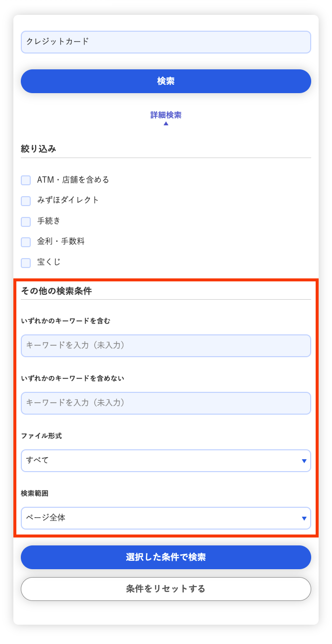The image size is (332, 644).
Task: Open the 検索範囲 dropdown showing ページ全体
Action: (166, 518)
